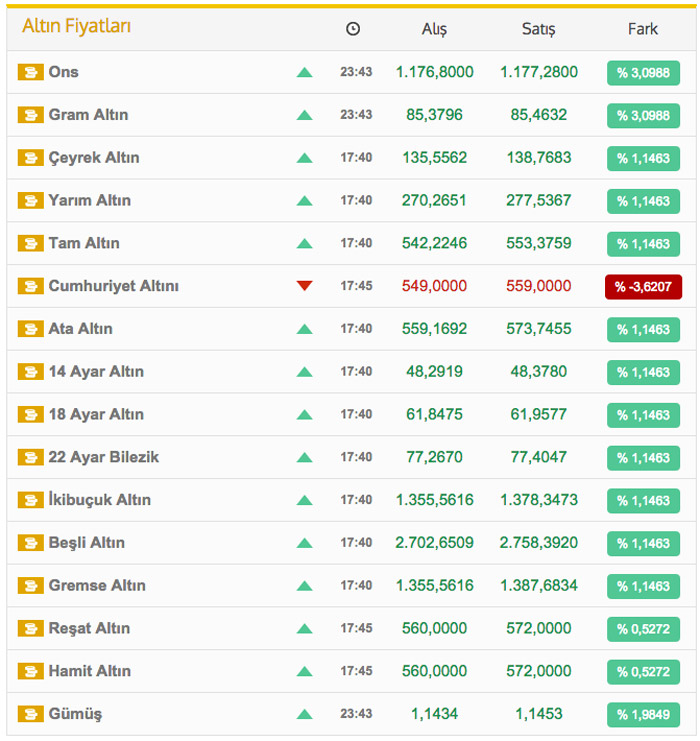The image size is (700, 741).
Task: Click the Satış column header
Action: [538, 29]
